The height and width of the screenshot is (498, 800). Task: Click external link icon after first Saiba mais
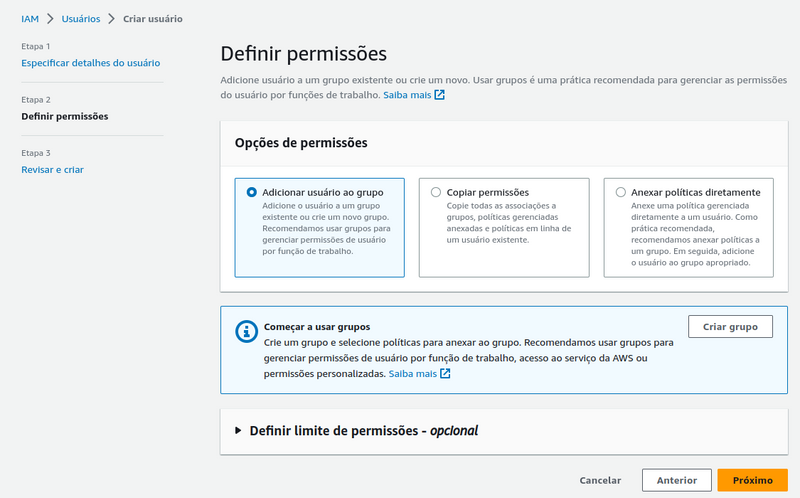pos(439,96)
